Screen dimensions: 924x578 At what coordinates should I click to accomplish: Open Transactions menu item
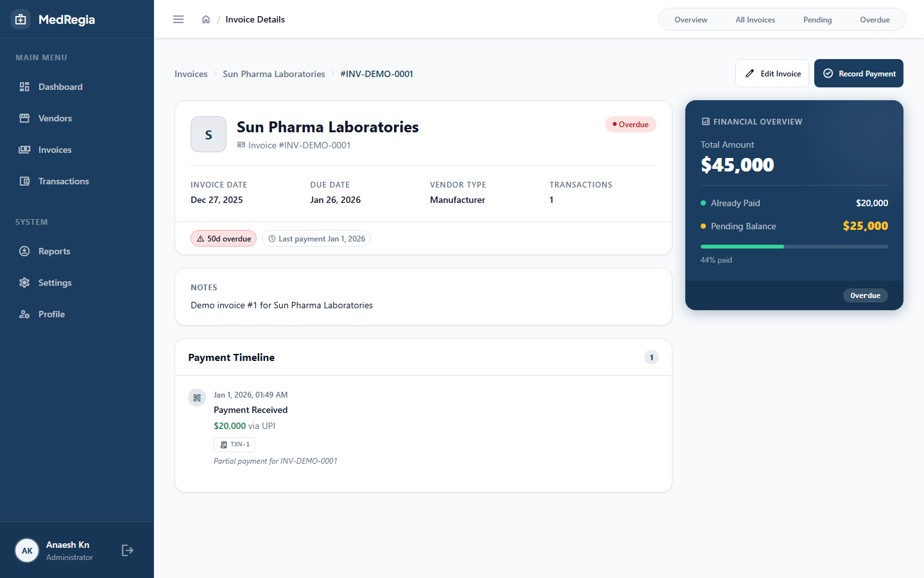tap(77, 181)
